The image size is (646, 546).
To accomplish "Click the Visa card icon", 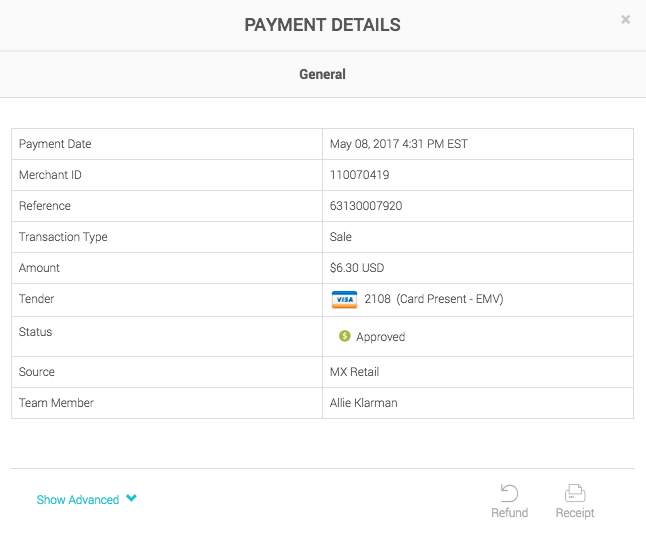I will click(x=344, y=299).
